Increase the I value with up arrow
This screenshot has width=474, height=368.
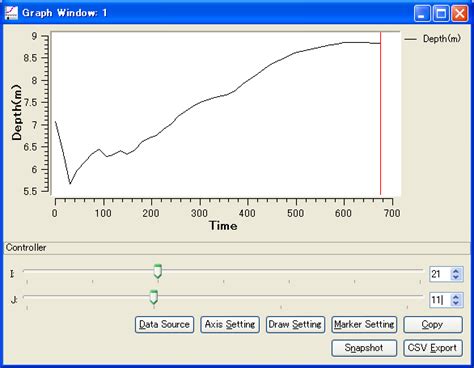[x=456, y=271]
